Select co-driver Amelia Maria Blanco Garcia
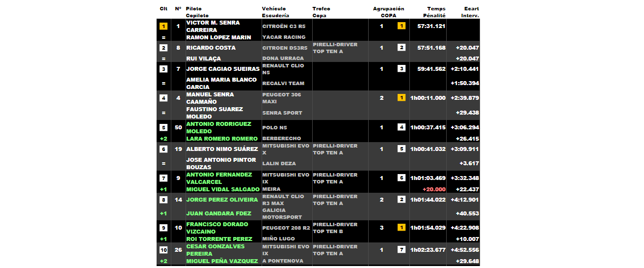Viewport: 644px width, 268px height. pyautogui.click(x=221, y=83)
